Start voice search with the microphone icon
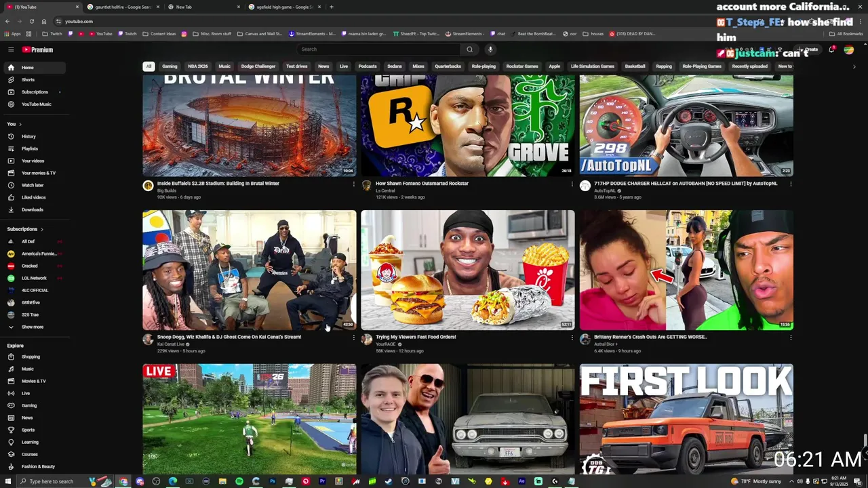Screen dimensions: 868x488 [x=490, y=49]
